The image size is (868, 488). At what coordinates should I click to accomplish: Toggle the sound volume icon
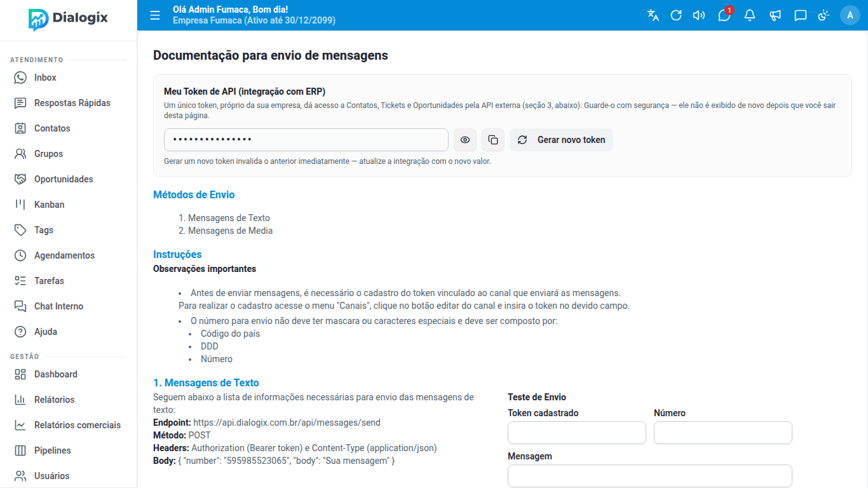click(699, 15)
